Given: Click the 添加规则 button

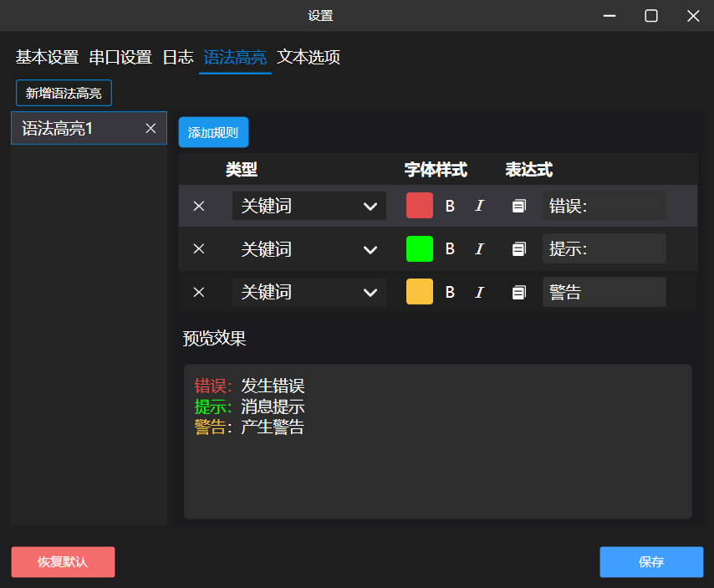Looking at the screenshot, I should pyautogui.click(x=213, y=132).
